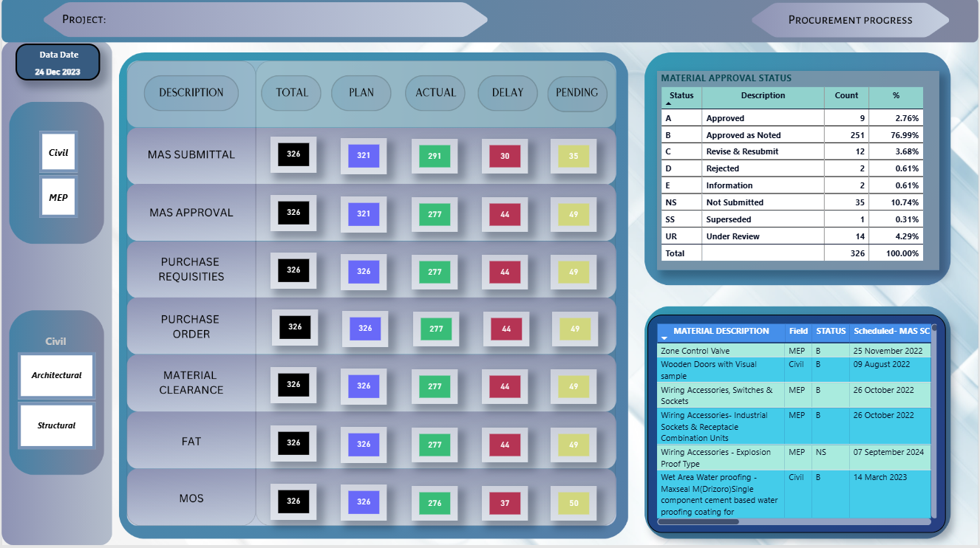Select the MOS pending card showing 50
Screen dimensions: 980x548
574,503
